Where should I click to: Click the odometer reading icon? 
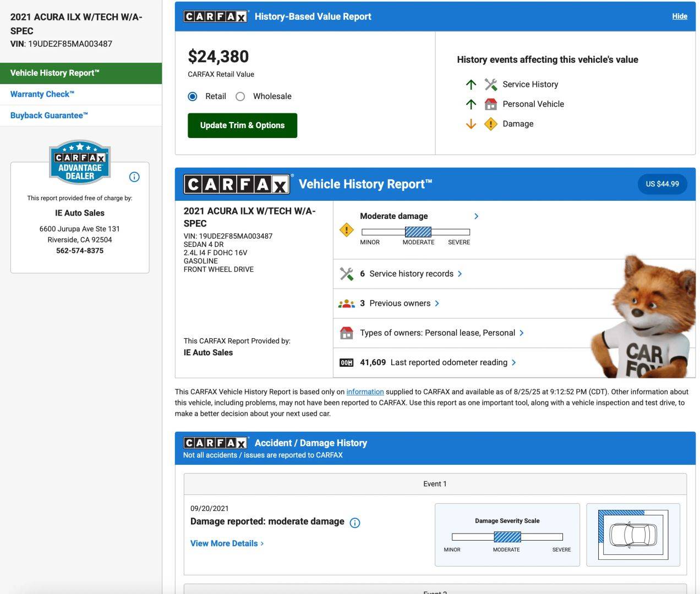tap(347, 362)
